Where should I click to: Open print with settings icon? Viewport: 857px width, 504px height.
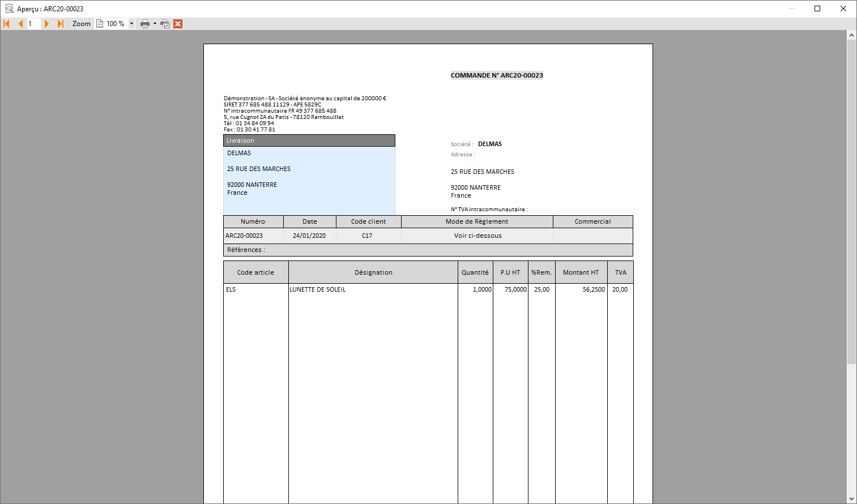coord(165,24)
